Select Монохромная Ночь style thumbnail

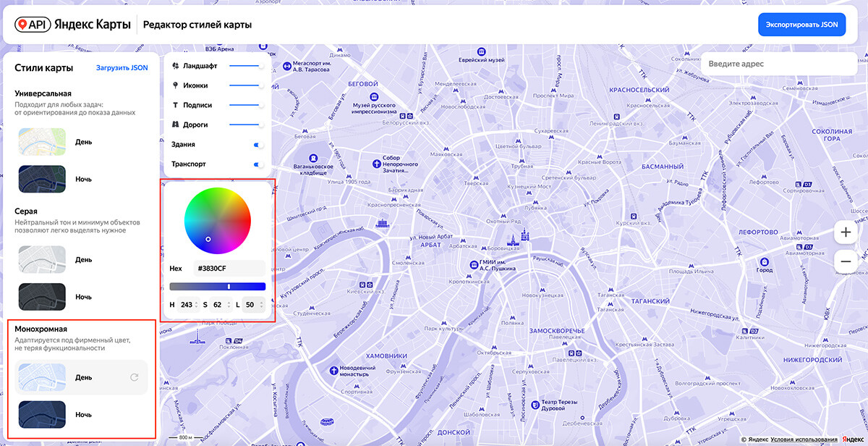point(42,415)
